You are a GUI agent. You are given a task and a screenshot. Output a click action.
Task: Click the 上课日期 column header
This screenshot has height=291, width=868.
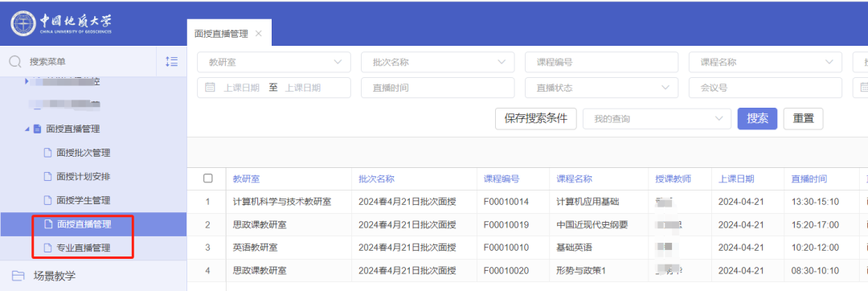tap(736, 178)
